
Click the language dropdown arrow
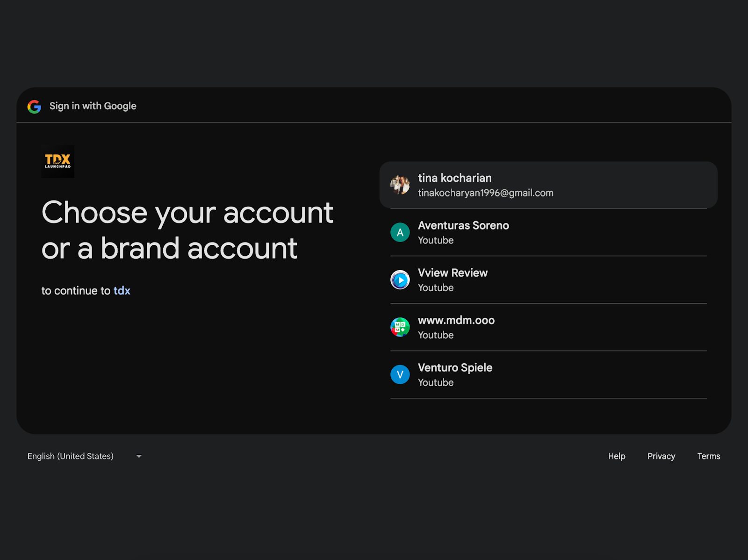(x=139, y=456)
